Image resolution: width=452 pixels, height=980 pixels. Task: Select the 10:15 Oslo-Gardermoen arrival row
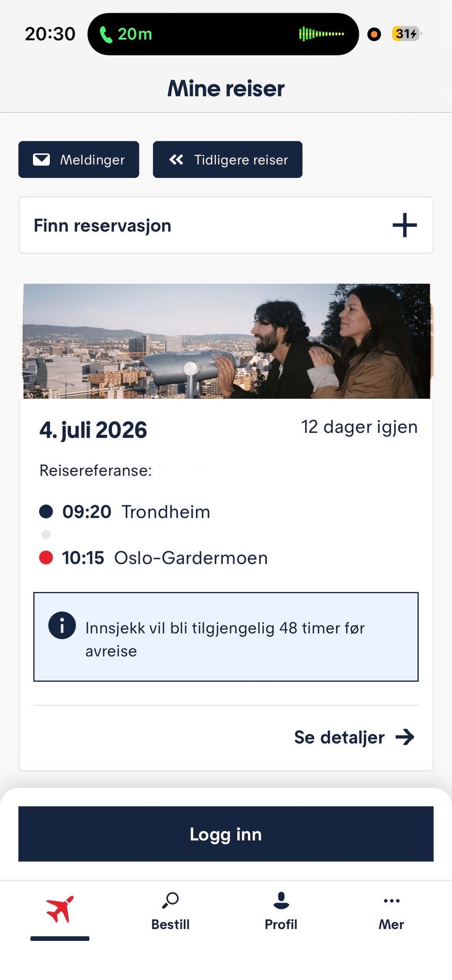[x=153, y=558]
